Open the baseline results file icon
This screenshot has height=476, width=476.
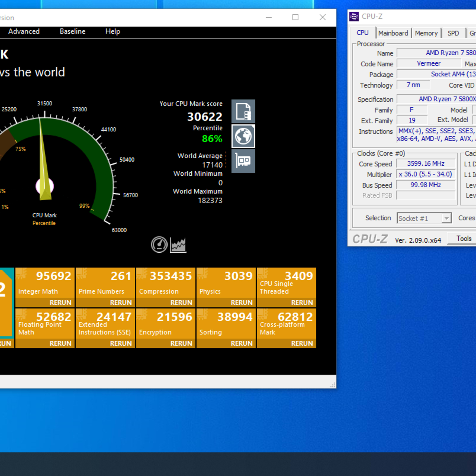point(243,111)
